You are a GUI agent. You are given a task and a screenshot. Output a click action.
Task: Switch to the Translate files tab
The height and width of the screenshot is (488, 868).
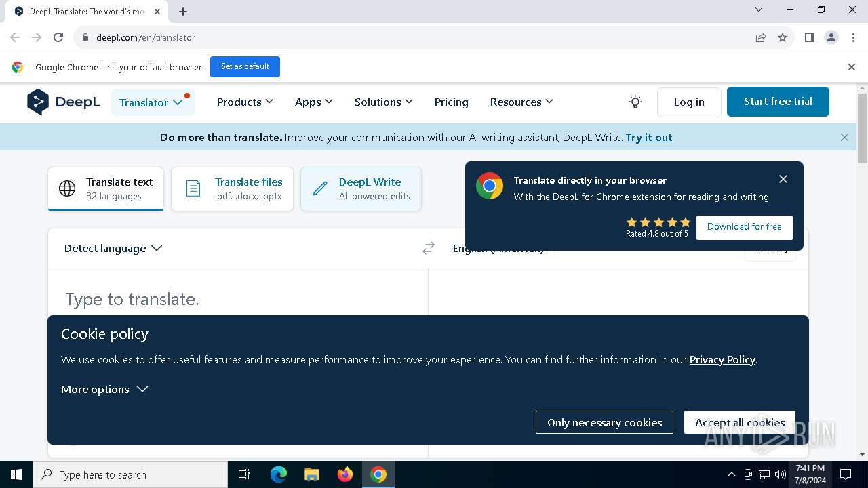[x=232, y=188]
